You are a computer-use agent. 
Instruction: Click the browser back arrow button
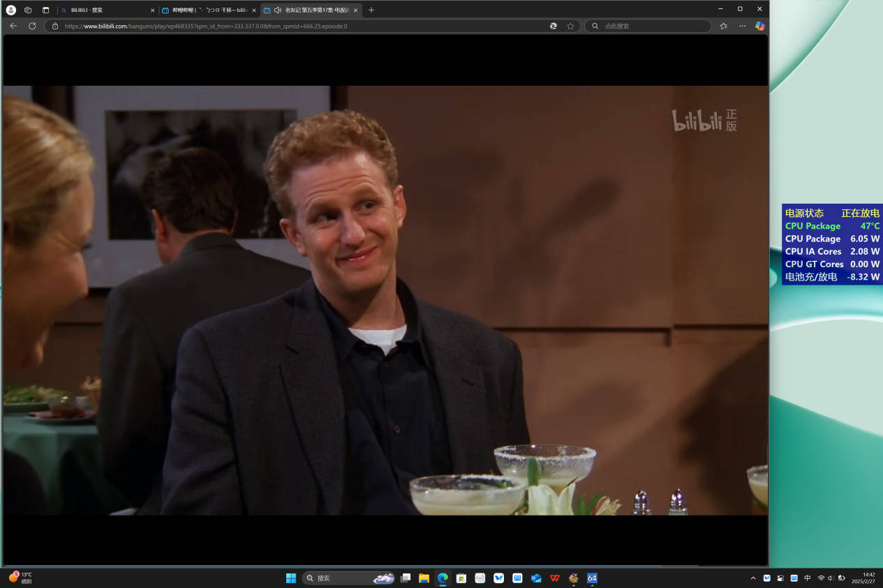[13, 26]
